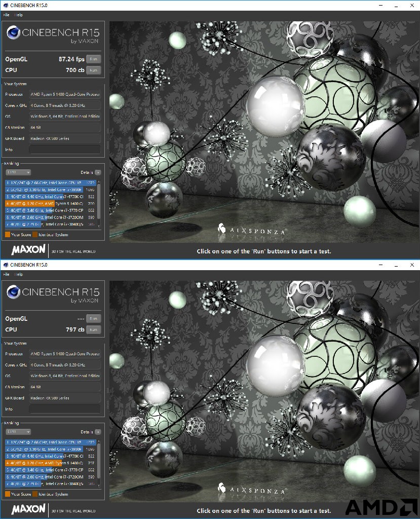Click the MAXON logo in the lower window
Viewport: 420px width, 519px height.
28,509
